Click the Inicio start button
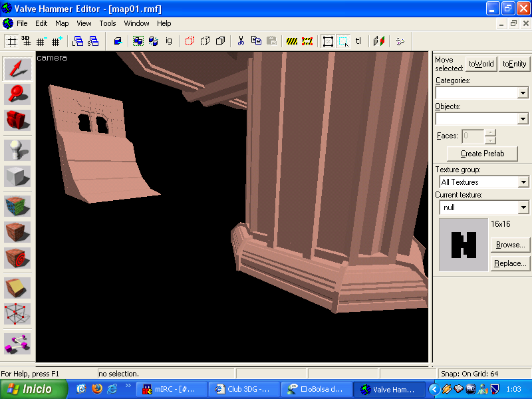 pos(34,389)
